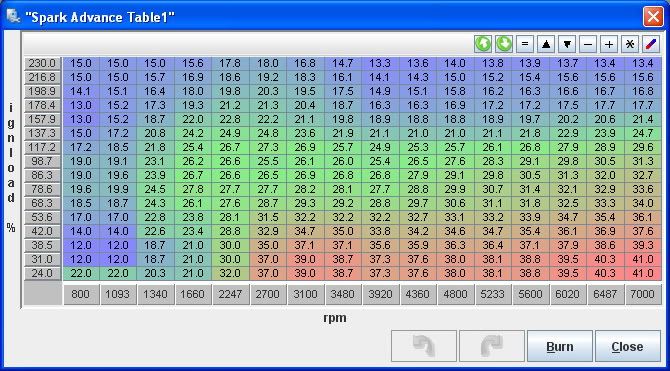
Task: Click the equals set-value toolbar icon
Action: pos(525,44)
